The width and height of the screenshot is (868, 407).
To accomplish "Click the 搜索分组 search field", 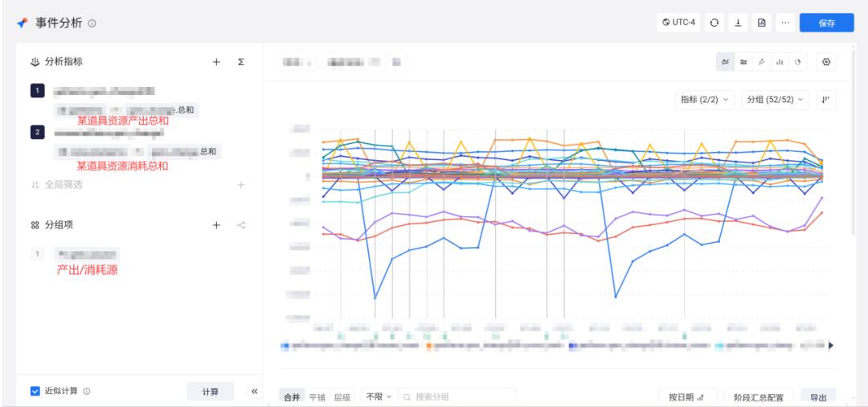I will tap(457, 397).
